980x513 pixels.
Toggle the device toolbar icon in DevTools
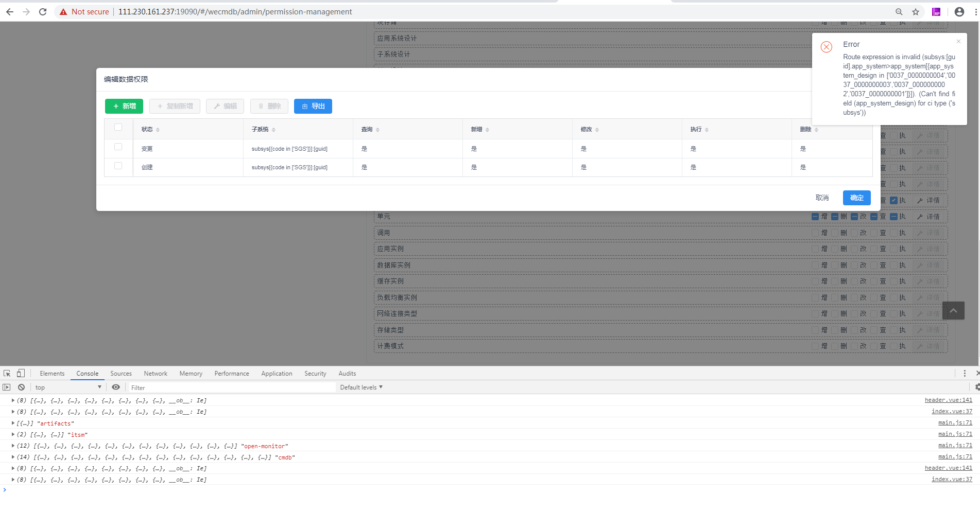click(x=20, y=373)
